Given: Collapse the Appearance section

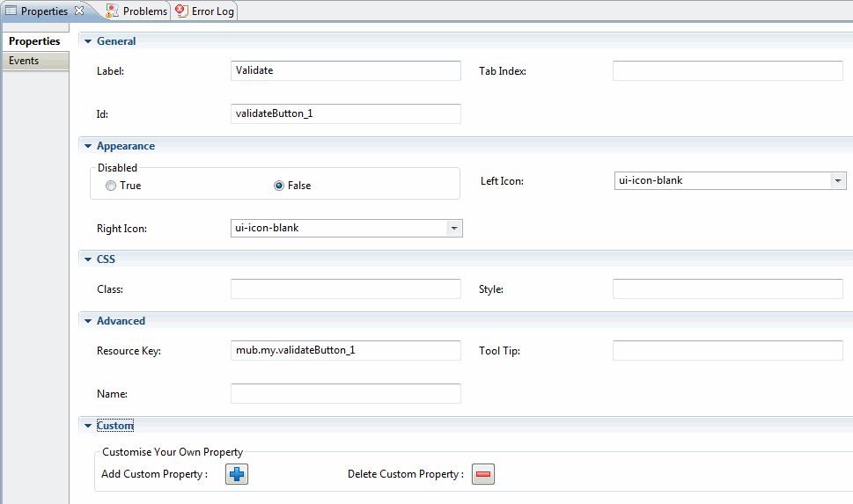Looking at the screenshot, I should [88, 146].
